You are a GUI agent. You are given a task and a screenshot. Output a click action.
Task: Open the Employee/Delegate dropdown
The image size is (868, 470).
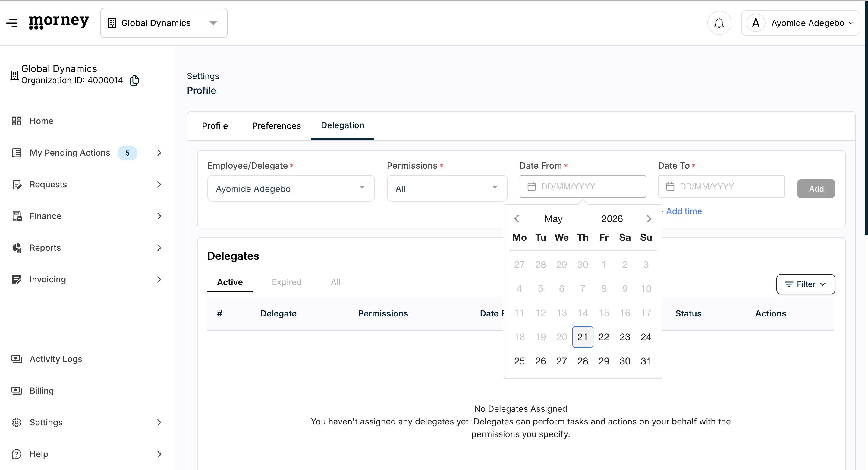tap(291, 189)
